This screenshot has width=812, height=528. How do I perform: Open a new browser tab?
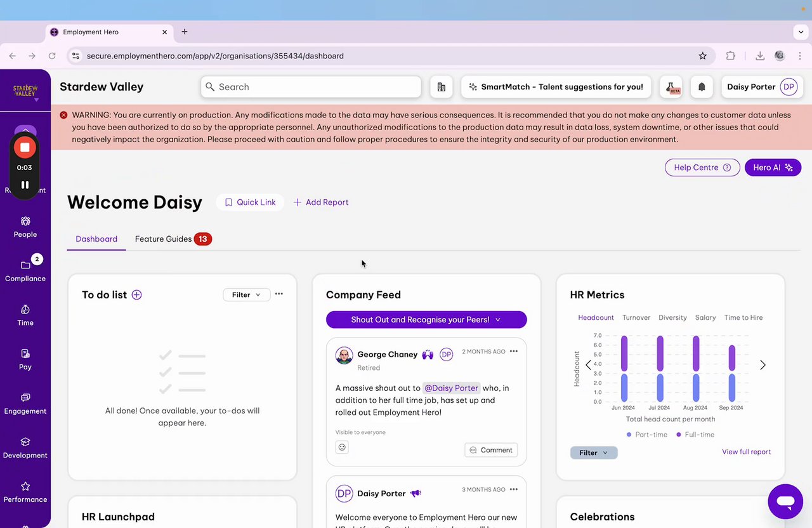pos(185,32)
